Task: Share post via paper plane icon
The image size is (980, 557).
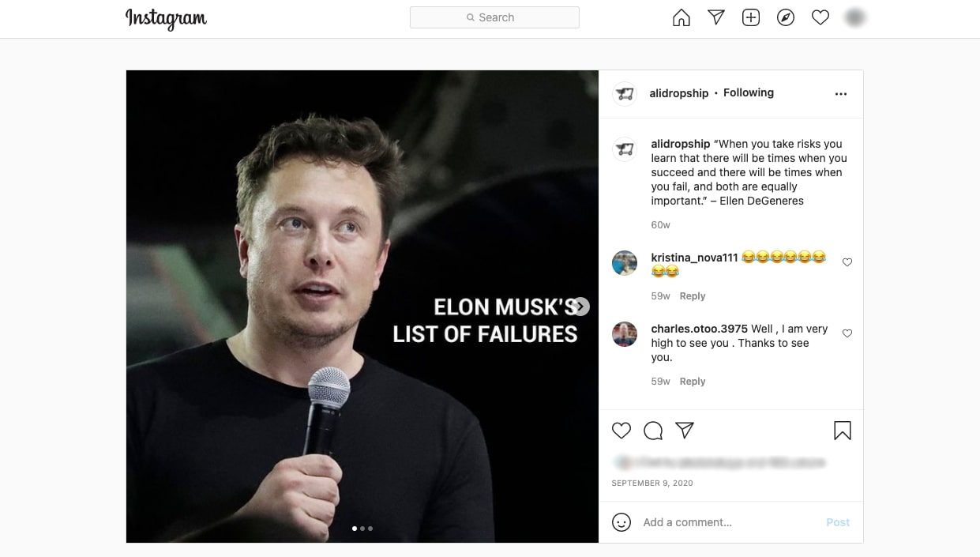Action: (685, 431)
